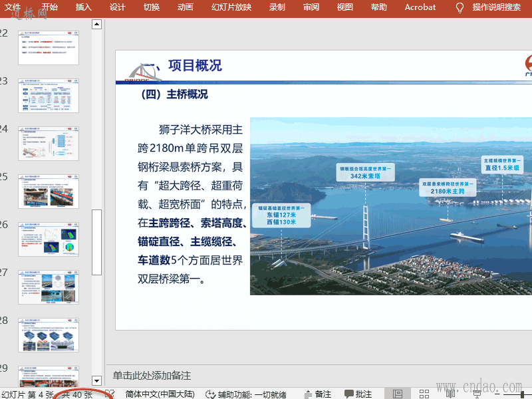532x399 pixels.
Task: Open the 视图 view tab
Action: coord(344,7)
